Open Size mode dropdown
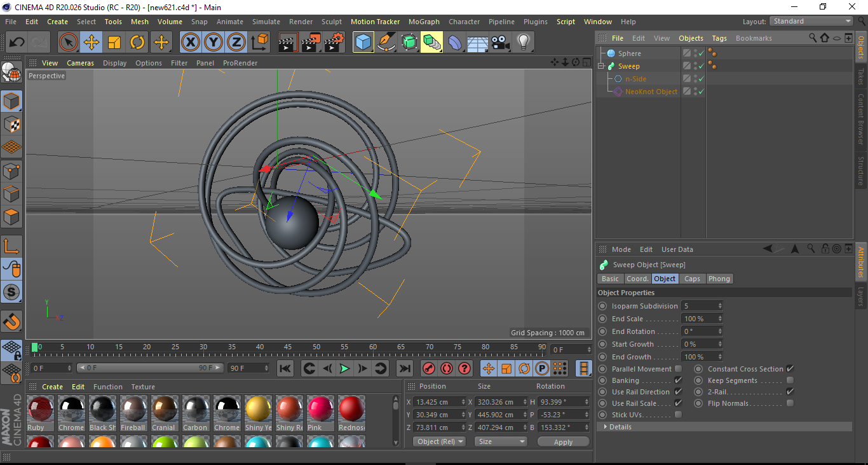Viewport: 868px width, 465px height. 501,441
